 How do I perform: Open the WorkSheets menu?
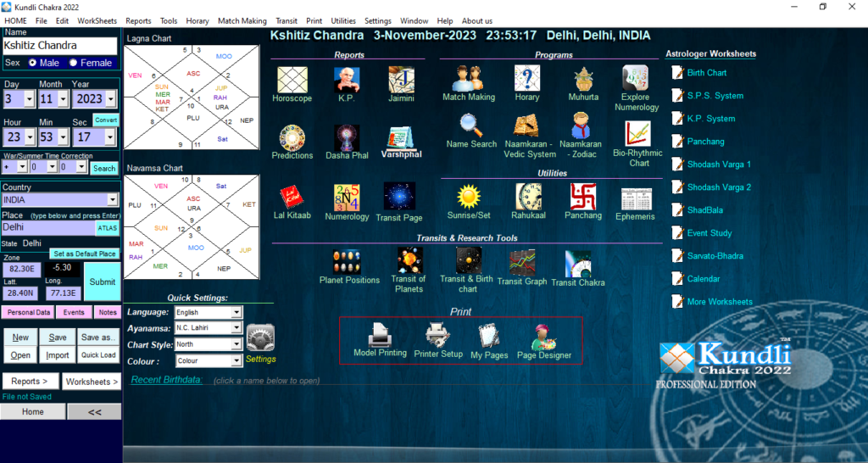pyautogui.click(x=97, y=20)
